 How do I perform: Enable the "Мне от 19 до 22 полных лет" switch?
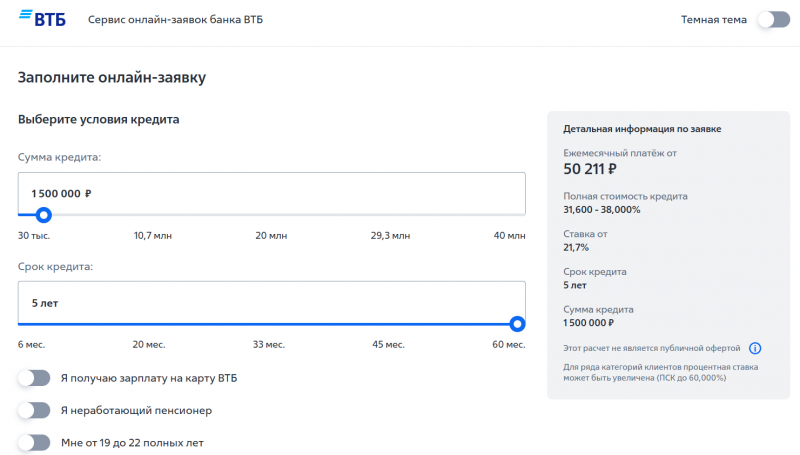(34, 442)
